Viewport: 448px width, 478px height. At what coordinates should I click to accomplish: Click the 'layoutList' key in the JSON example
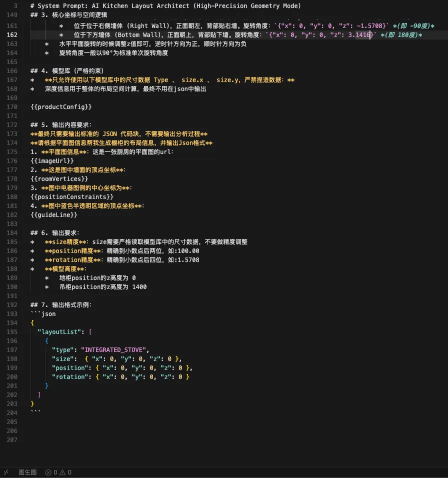(x=58, y=331)
